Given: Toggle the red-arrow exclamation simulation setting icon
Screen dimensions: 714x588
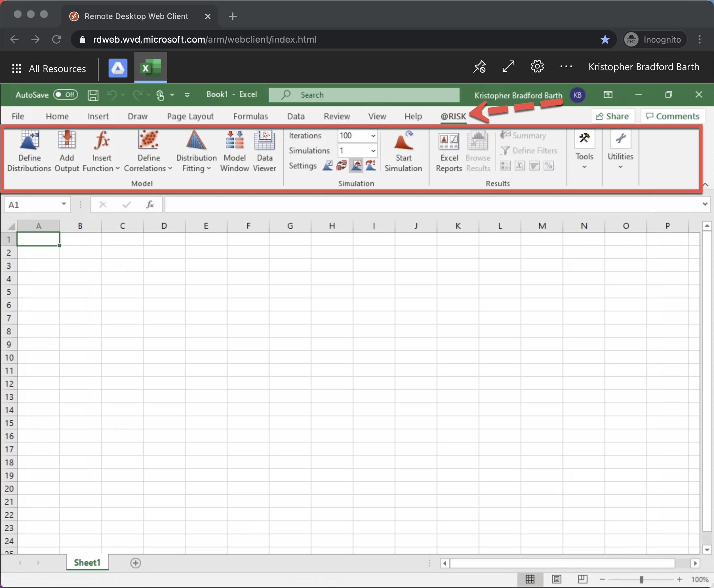Looking at the screenshot, I should click(x=370, y=166).
